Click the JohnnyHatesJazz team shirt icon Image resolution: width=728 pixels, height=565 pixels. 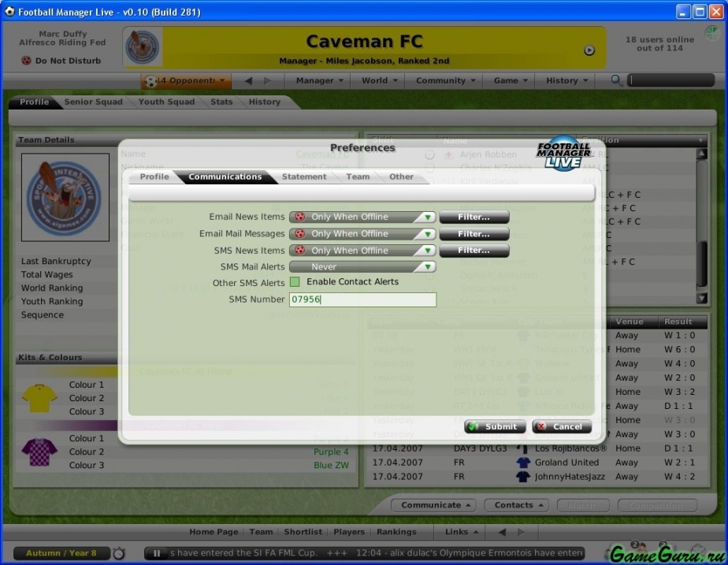(523, 477)
